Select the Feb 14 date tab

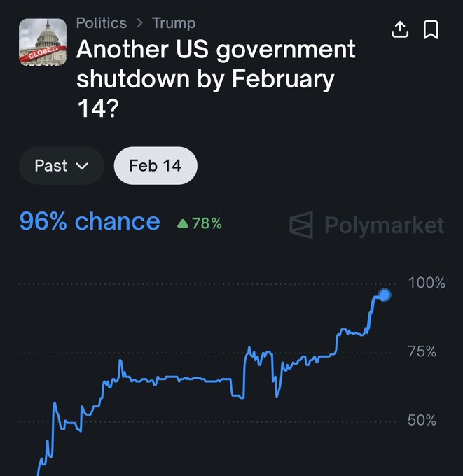click(x=156, y=166)
